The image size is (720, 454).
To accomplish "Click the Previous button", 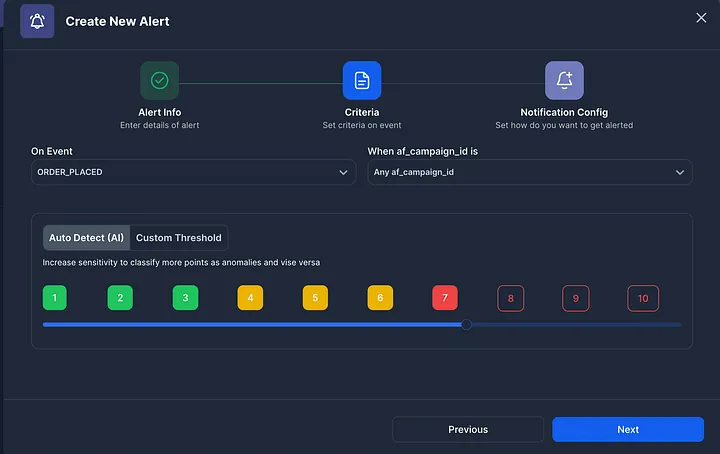I will [468, 430].
